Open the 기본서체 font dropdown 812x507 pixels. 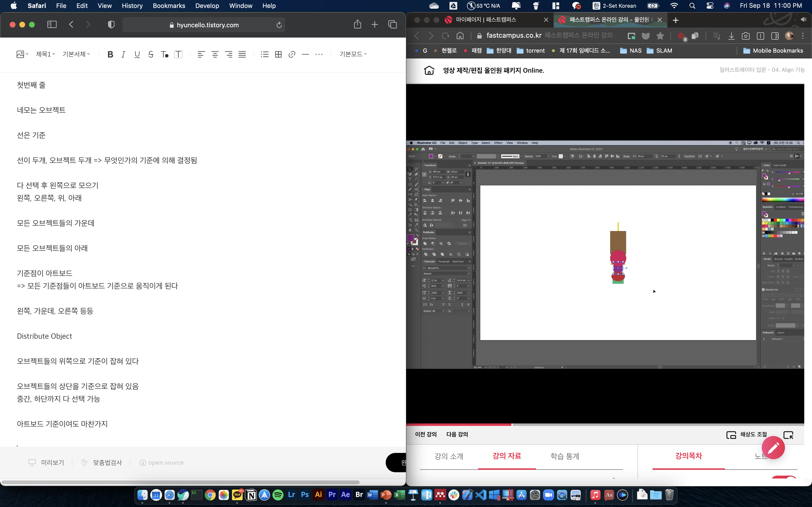76,54
